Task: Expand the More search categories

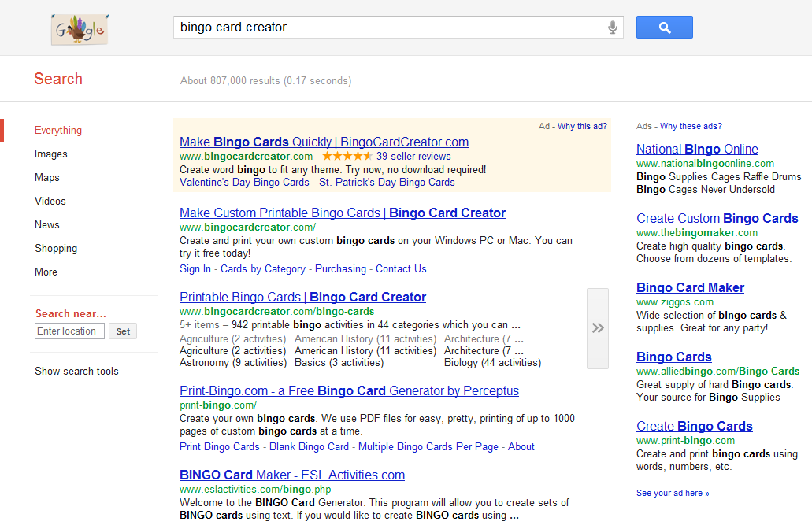Action: [x=46, y=272]
